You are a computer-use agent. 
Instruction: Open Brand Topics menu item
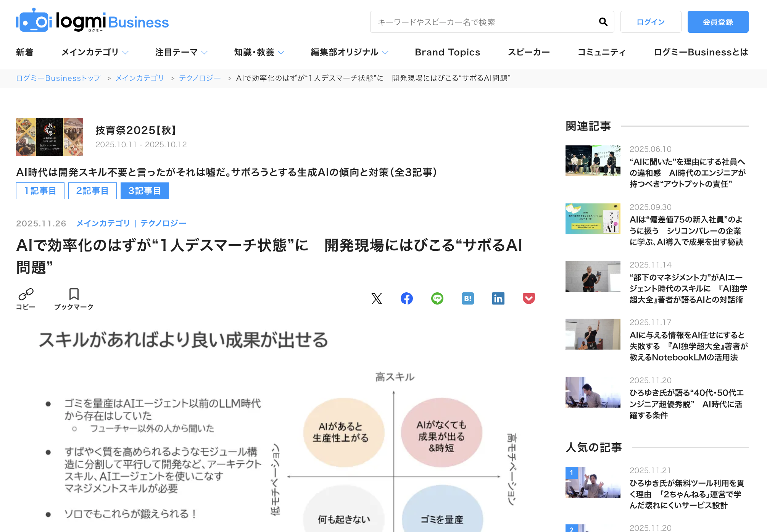447,52
